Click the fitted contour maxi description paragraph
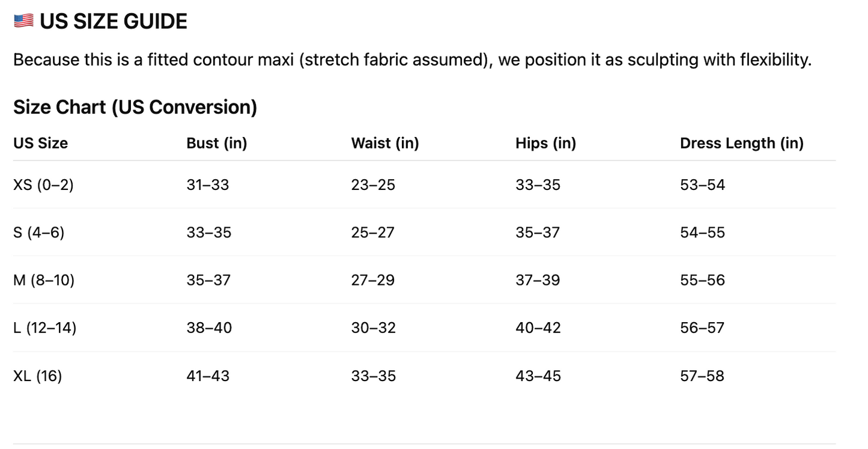The image size is (868, 449). click(x=412, y=60)
